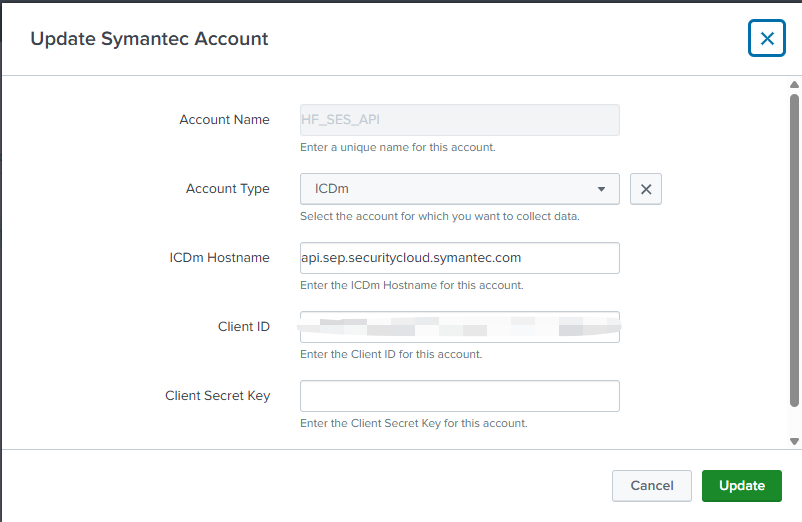Click the Client ID label
The width and height of the screenshot is (802, 522).
tap(243, 327)
